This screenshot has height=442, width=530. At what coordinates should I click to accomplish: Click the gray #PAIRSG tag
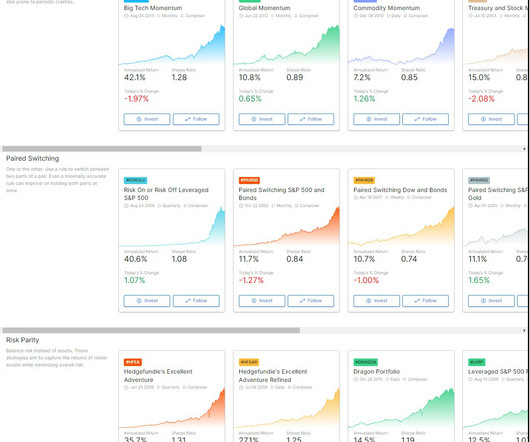[479, 180]
